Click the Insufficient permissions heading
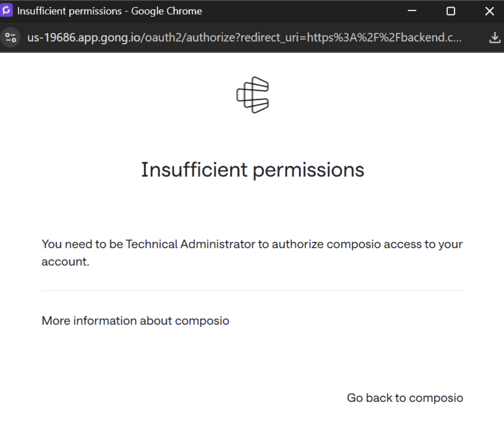This screenshot has height=426, width=504. tap(252, 170)
